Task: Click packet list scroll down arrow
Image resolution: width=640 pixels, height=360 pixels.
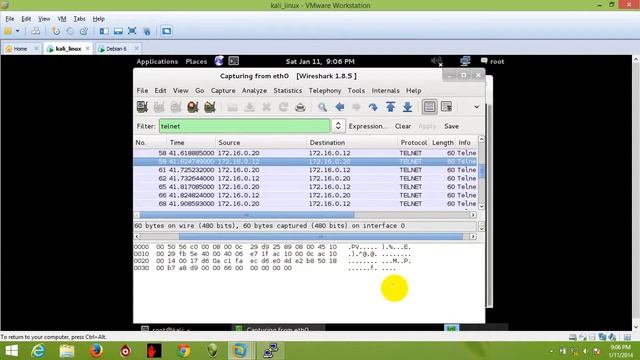Action: [481, 207]
